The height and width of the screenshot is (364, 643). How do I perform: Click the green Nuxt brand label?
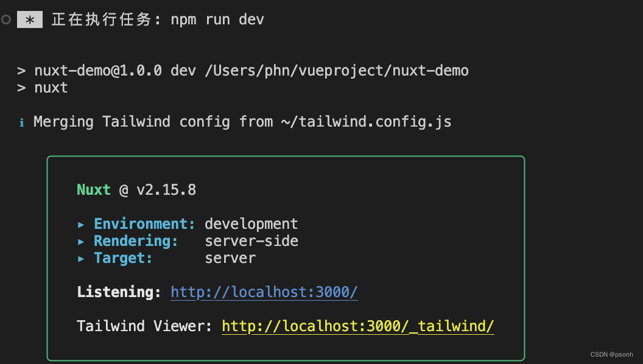tap(94, 189)
